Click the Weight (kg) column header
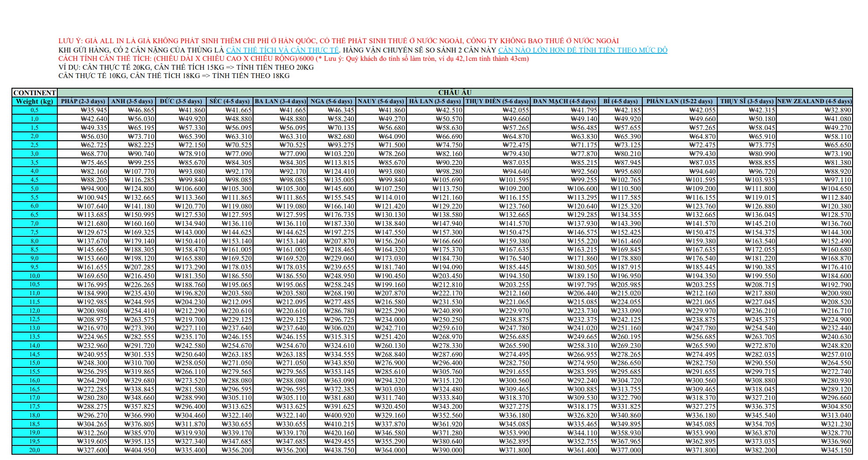Viewport: 868px width, 460px height. click(x=34, y=101)
